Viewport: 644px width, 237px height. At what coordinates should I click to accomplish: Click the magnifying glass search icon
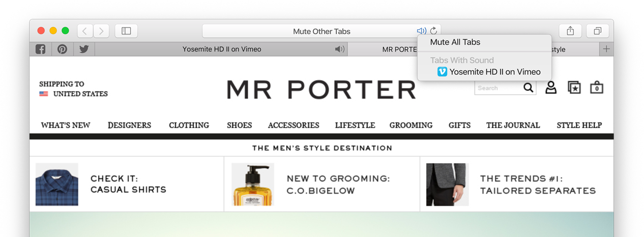pyautogui.click(x=529, y=88)
